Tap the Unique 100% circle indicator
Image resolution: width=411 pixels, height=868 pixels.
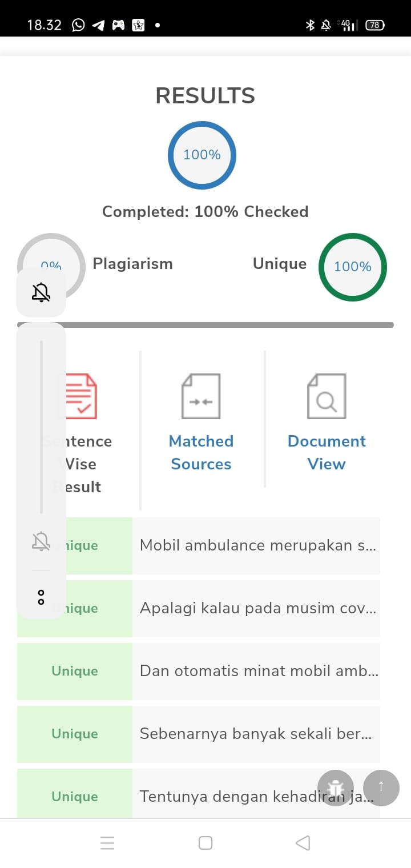point(352,267)
